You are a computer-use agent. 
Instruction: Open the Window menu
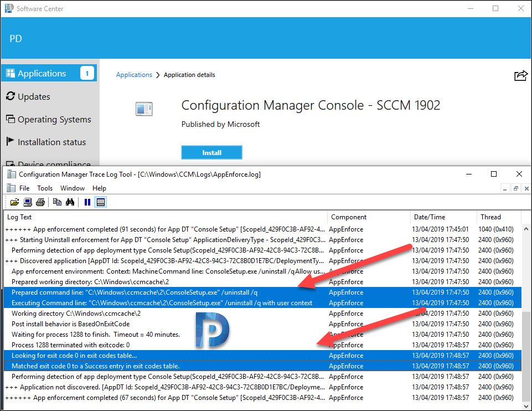[73, 188]
